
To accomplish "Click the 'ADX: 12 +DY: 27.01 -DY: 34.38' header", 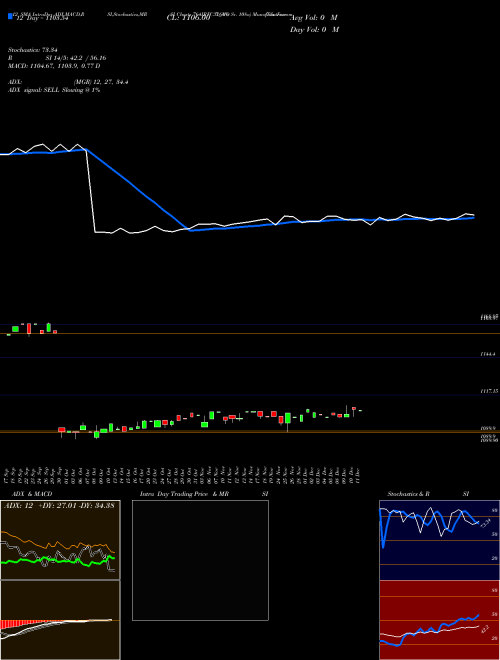I will pos(59,506).
